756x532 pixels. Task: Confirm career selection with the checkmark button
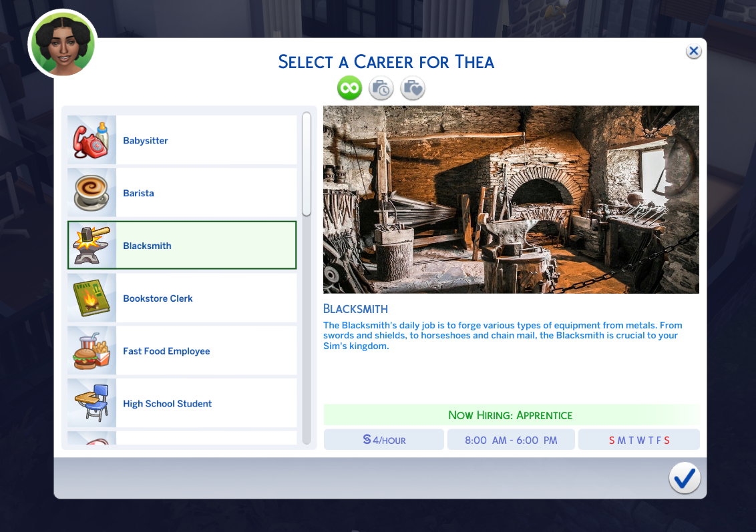tap(684, 478)
